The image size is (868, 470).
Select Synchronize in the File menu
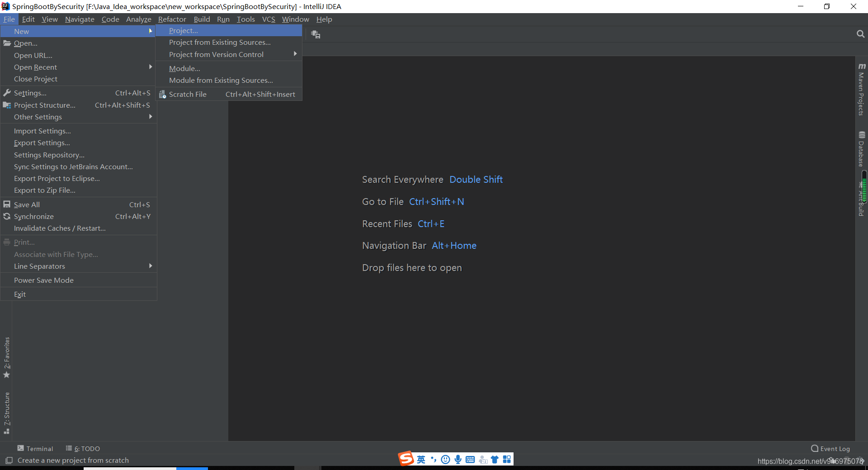pyautogui.click(x=78, y=216)
